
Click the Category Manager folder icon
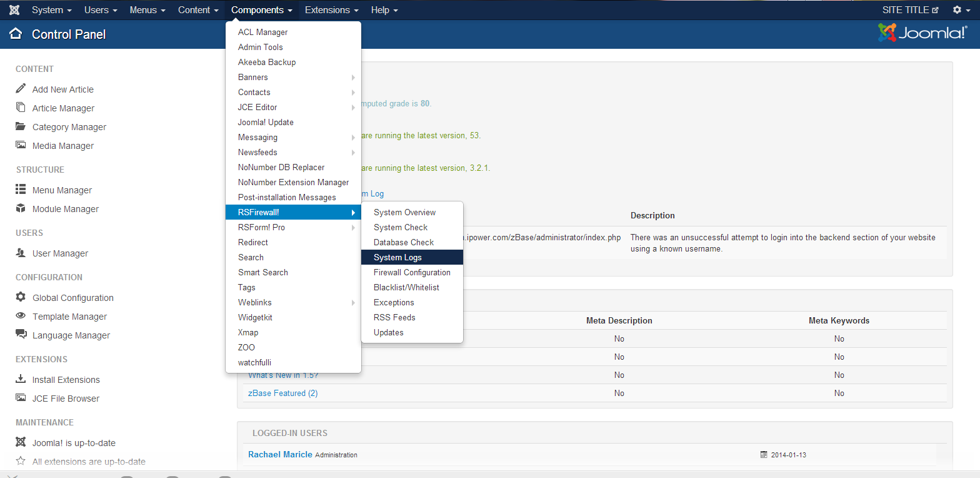point(21,126)
